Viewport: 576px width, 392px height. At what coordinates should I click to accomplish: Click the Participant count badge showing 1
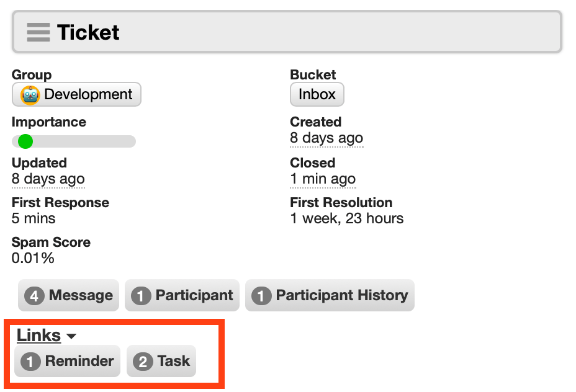coord(141,295)
